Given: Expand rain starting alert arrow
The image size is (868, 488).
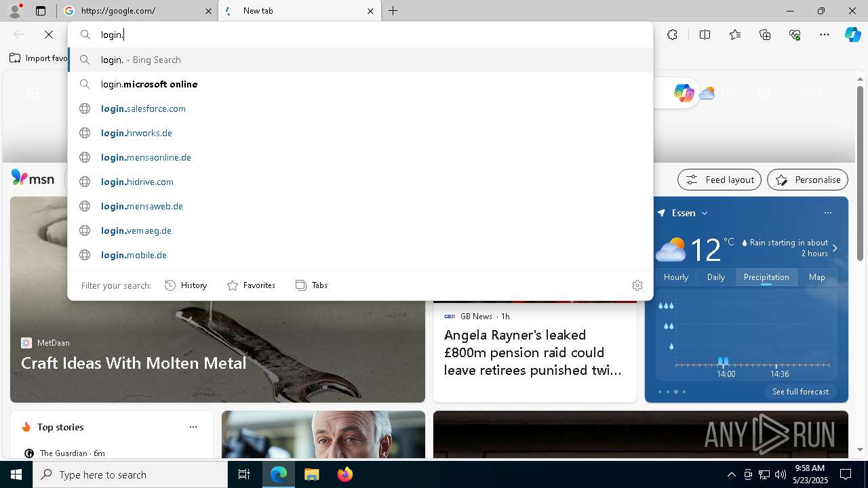Looking at the screenshot, I should pyautogui.click(x=835, y=248).
